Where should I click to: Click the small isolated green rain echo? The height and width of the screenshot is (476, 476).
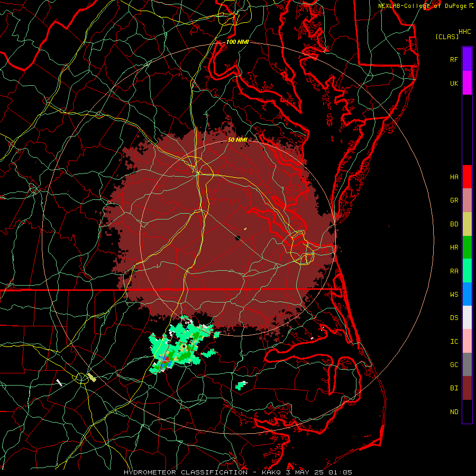(x=241, y=385)
